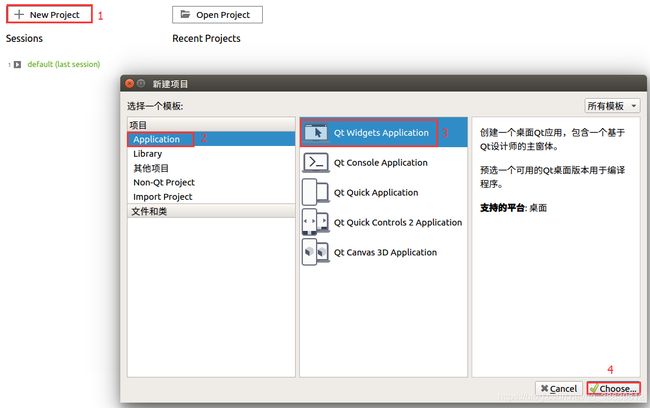This screenshot has height=408, width=650.
Task: Close the 新建项目 dialog
Action: [x=129, y=83]
